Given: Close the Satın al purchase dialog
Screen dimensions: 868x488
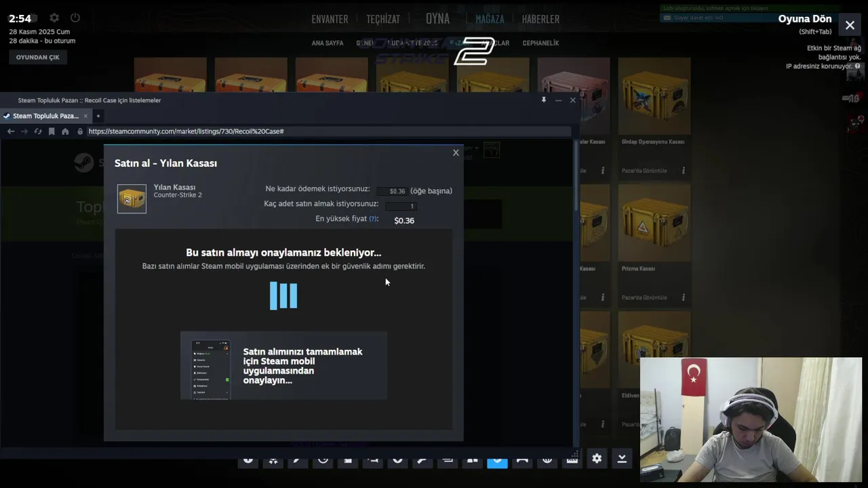Looking at the screenshot, I should tap(456, 152).
